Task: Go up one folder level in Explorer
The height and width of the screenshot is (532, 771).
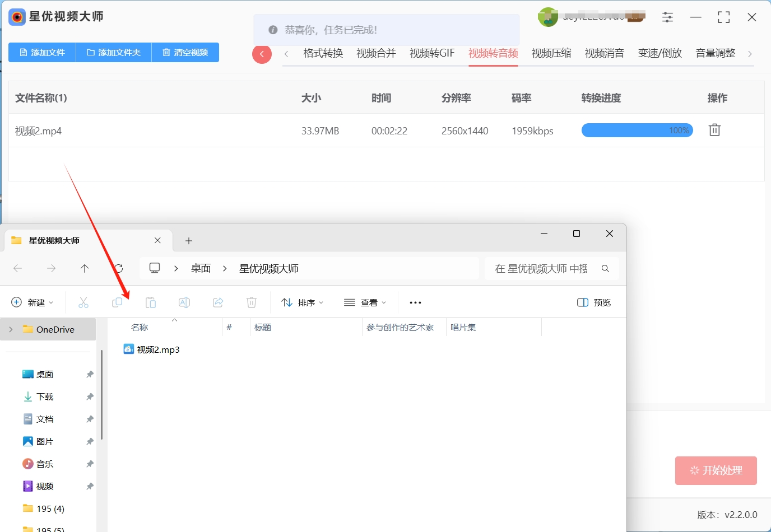Action: [85, 269]
